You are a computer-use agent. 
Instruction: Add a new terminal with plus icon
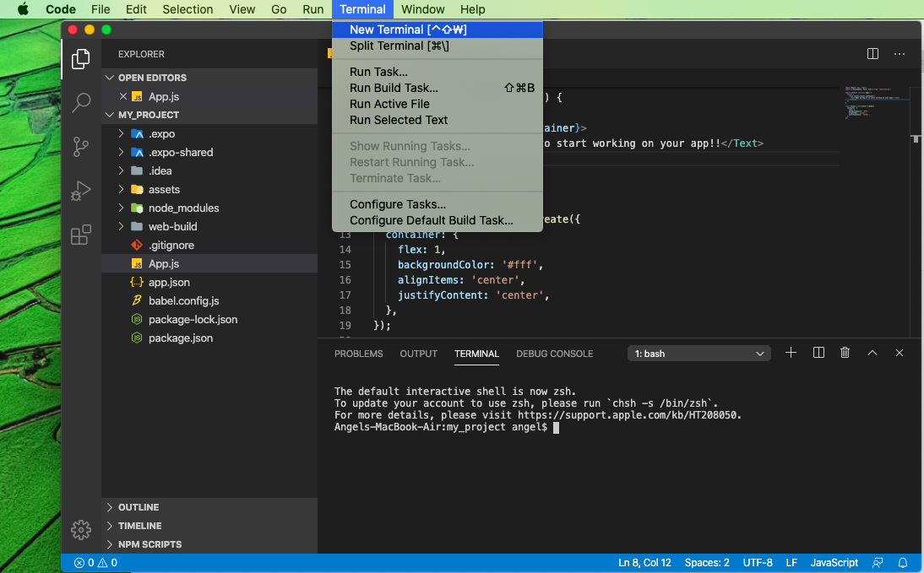coord(791,353)
